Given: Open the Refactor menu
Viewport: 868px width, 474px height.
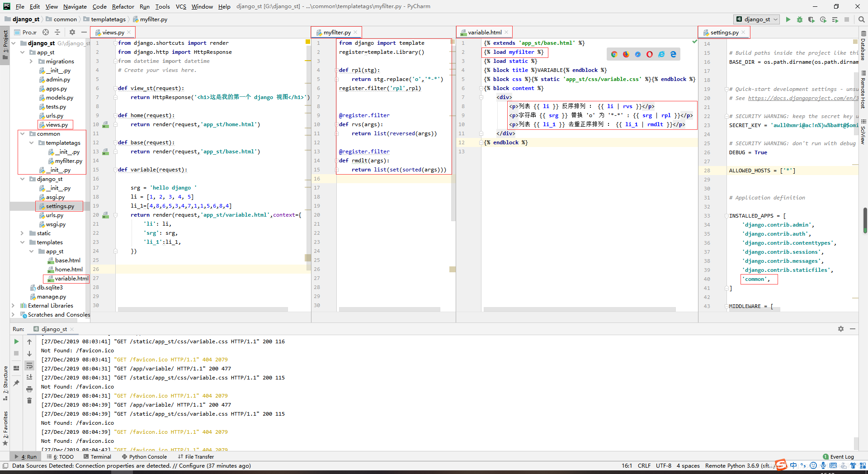Looking at the screenshot, I should [123, 6].
